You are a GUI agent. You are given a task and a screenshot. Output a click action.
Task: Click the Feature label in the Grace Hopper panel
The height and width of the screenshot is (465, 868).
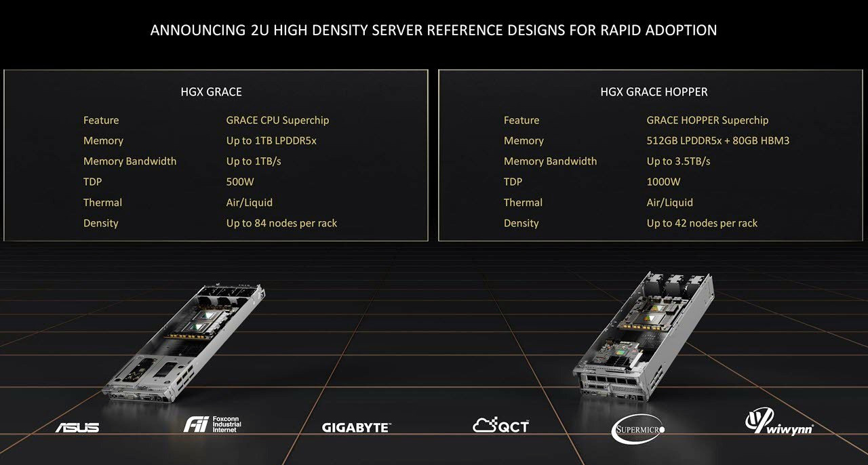point(521,121)
